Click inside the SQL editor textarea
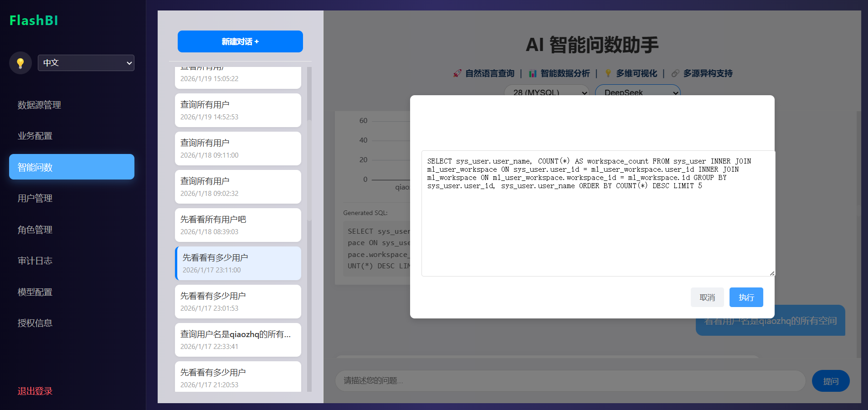Viewport: 868px width, 410px height. pyautogui.click(x=597, y=228)
